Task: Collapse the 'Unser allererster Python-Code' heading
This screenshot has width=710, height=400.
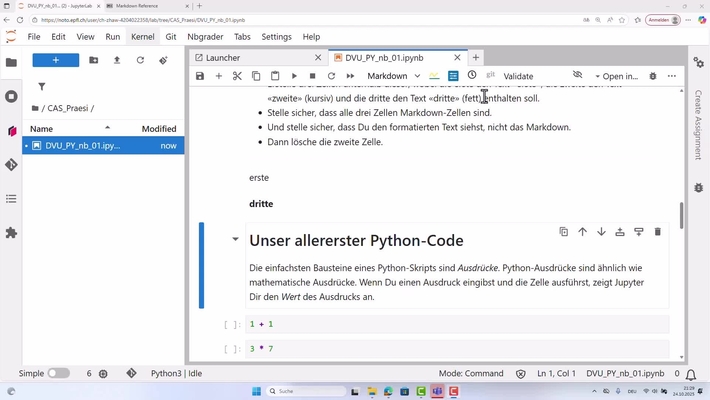Action: [236, 240]
